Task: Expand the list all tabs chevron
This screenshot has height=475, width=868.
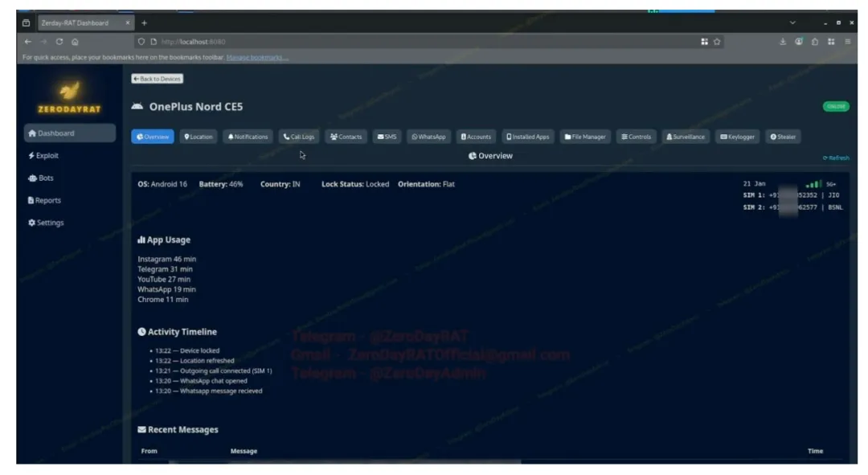Action: click(x=792, y=23)
